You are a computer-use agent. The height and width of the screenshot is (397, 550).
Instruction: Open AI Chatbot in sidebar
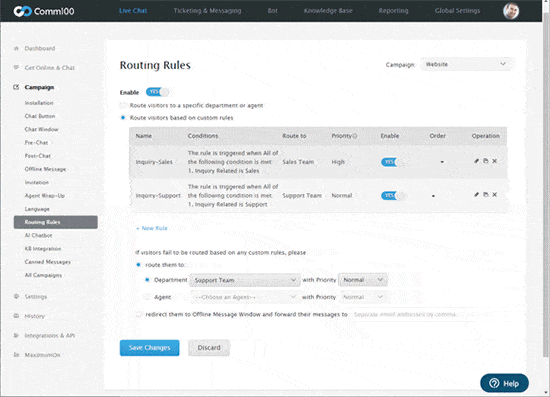coord(38,235)
